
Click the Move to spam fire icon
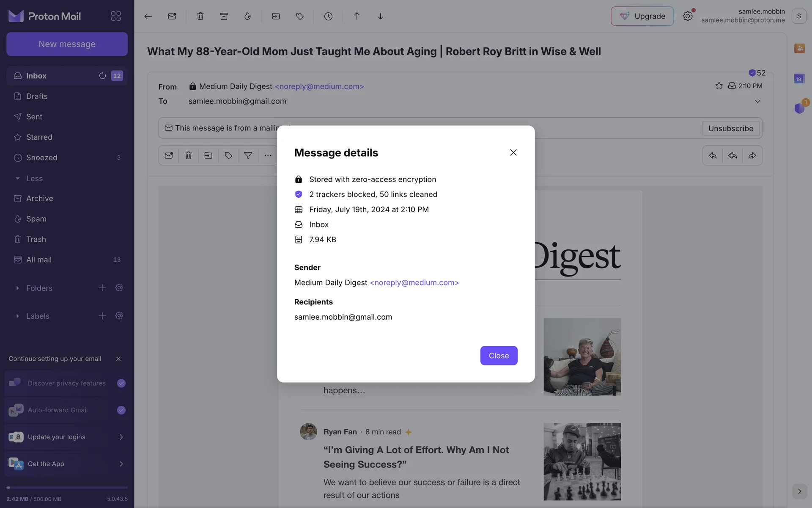click(247, 16)
